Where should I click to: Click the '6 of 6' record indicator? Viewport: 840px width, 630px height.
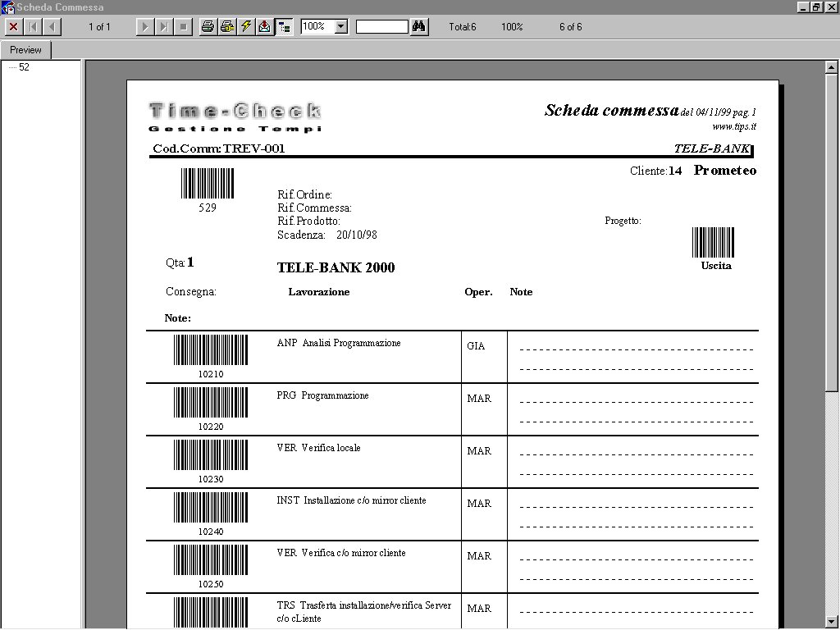tap(571, 27)
